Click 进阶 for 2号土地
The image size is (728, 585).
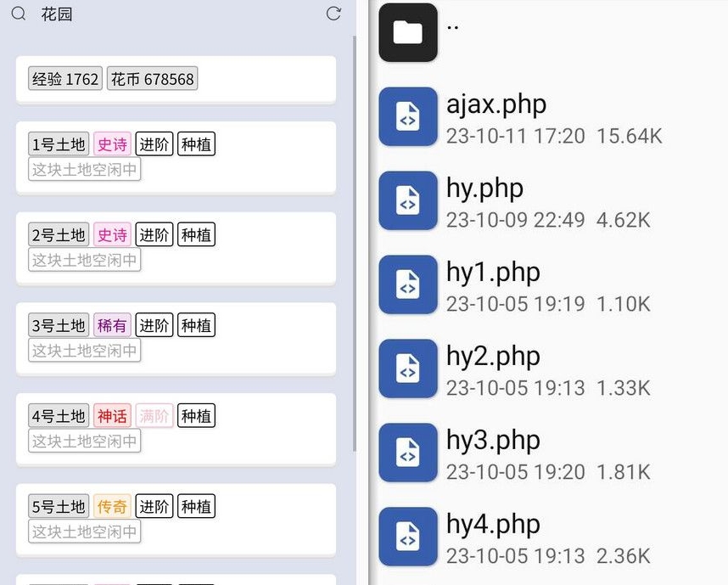pos(154,234)
